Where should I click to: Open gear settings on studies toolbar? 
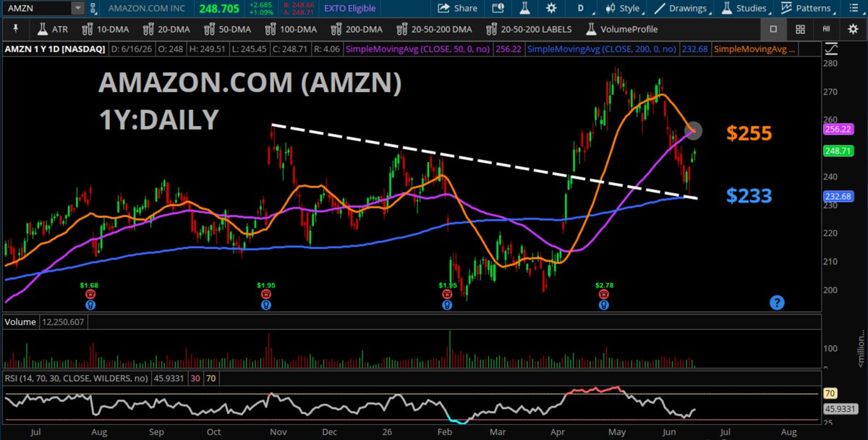point(852,30)
